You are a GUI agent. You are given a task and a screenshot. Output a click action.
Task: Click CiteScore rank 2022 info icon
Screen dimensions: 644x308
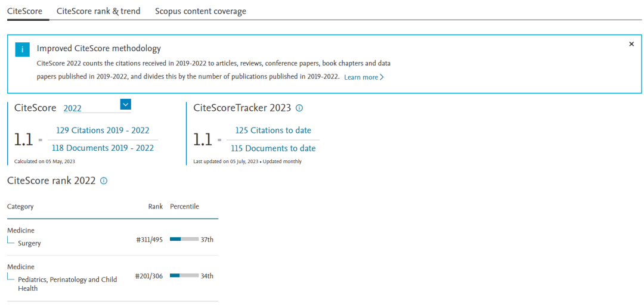[x=104, y=181]
